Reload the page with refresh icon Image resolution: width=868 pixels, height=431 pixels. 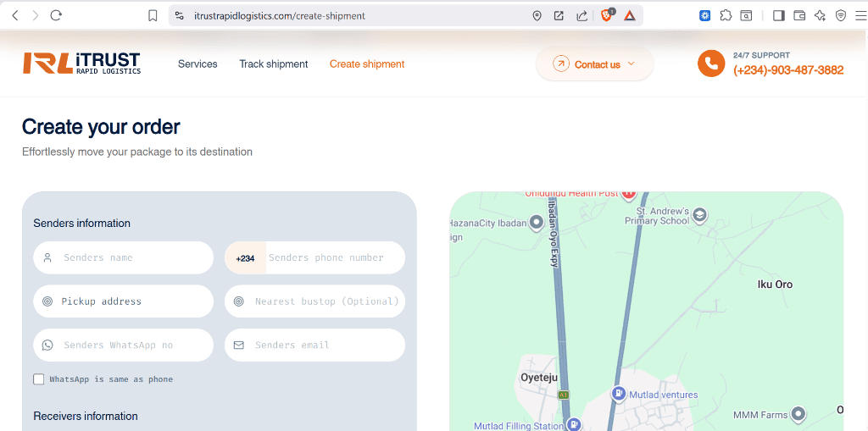pos(57,15)
